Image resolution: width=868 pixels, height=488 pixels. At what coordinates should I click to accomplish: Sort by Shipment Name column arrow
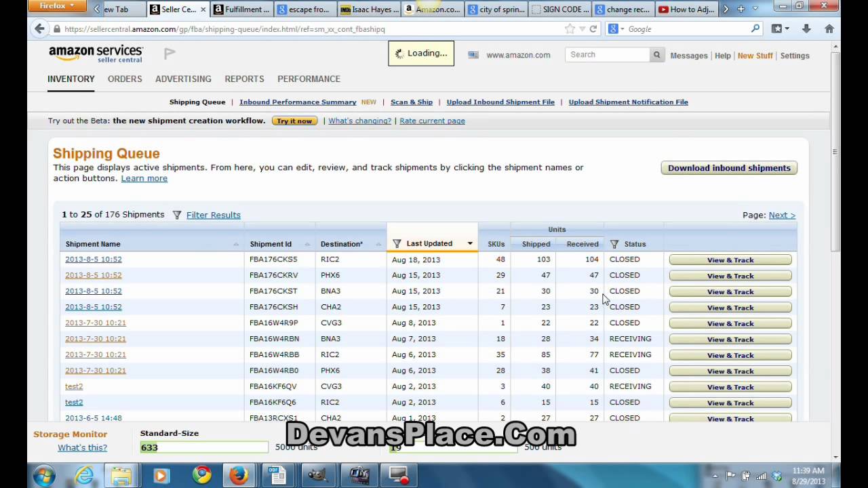point(236,244)
